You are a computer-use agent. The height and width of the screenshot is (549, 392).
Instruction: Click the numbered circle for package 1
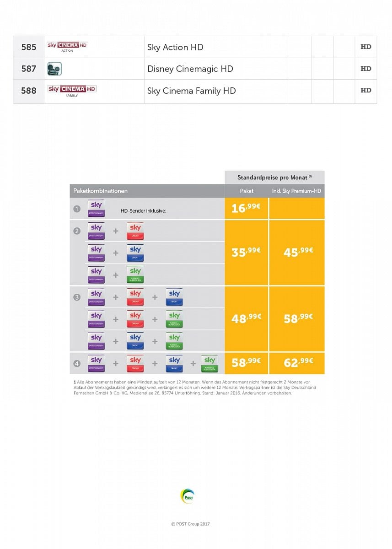coord(77,209)
